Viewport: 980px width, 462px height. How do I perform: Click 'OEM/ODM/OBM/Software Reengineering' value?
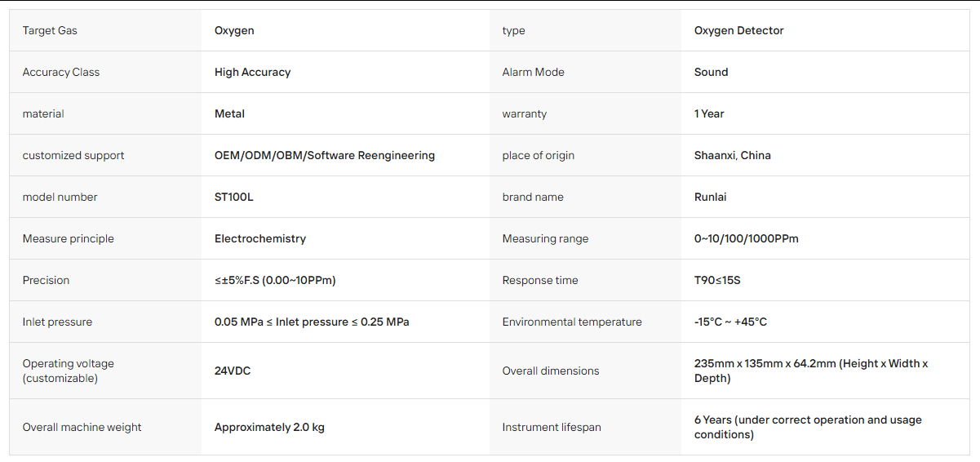[x=325, y=155]
